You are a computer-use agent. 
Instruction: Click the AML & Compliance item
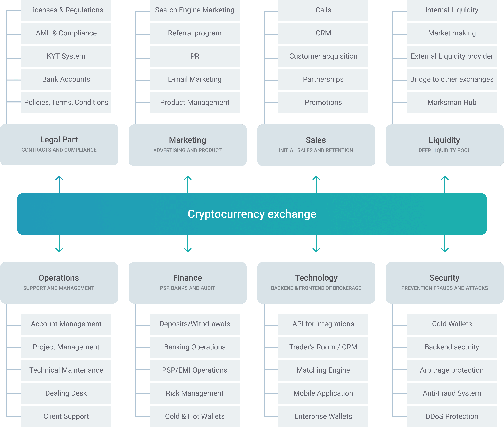click(x=66, y=33)
